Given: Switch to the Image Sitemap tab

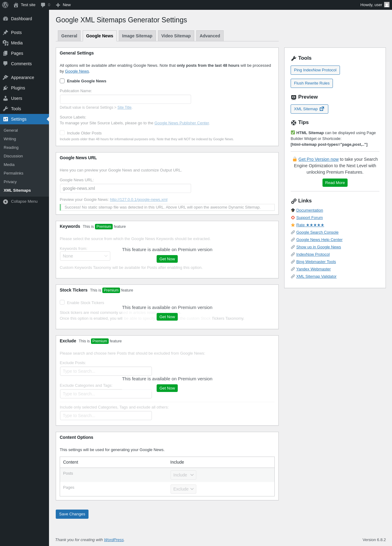Looking at the screenshot, I should 137,36.
